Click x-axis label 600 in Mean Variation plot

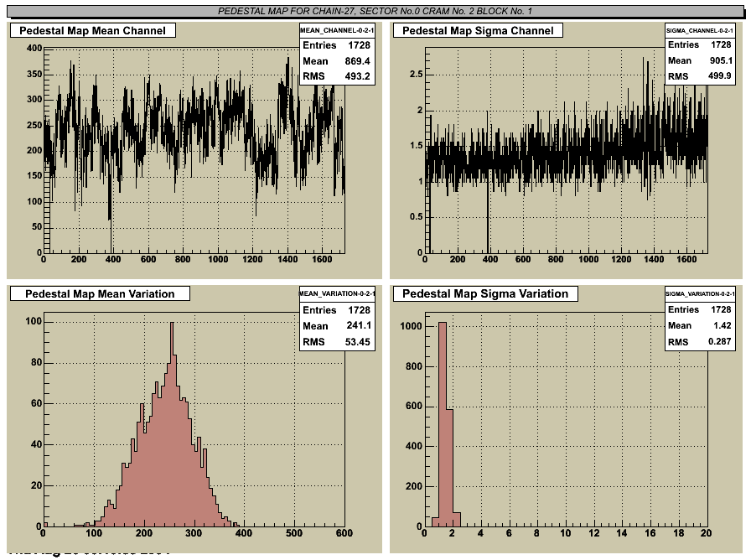coord(344,532)
